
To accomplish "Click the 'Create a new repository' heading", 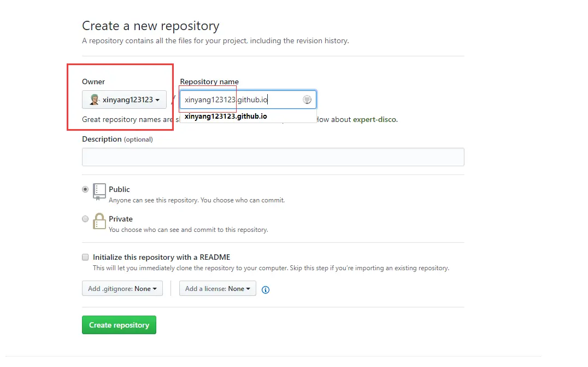I will coord(151,26).
